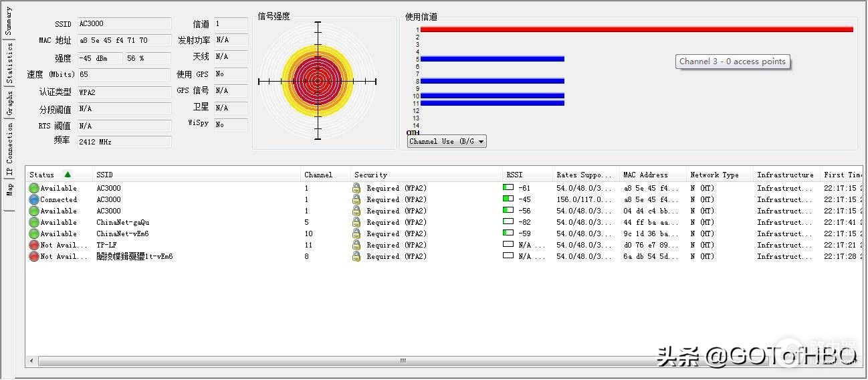The width and height of the screenshot is (868, 380).
Task: Click the padlock icon in the TP-LF row
Action: (356, 245)
